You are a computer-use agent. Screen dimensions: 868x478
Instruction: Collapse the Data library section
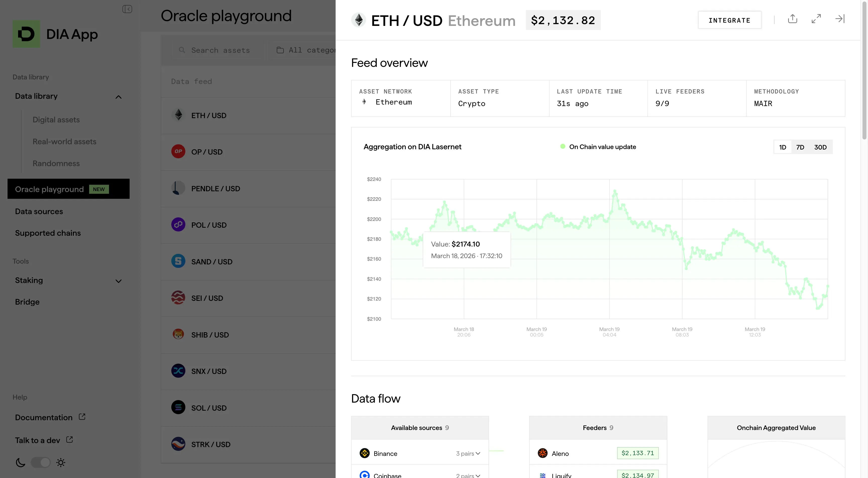118,97
